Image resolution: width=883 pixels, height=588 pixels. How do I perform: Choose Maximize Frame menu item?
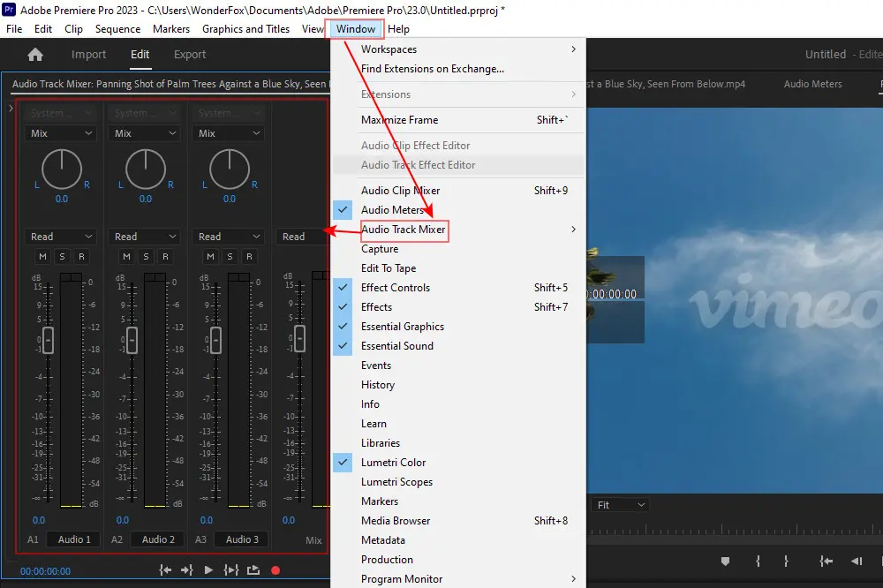[x=458, y=119]
